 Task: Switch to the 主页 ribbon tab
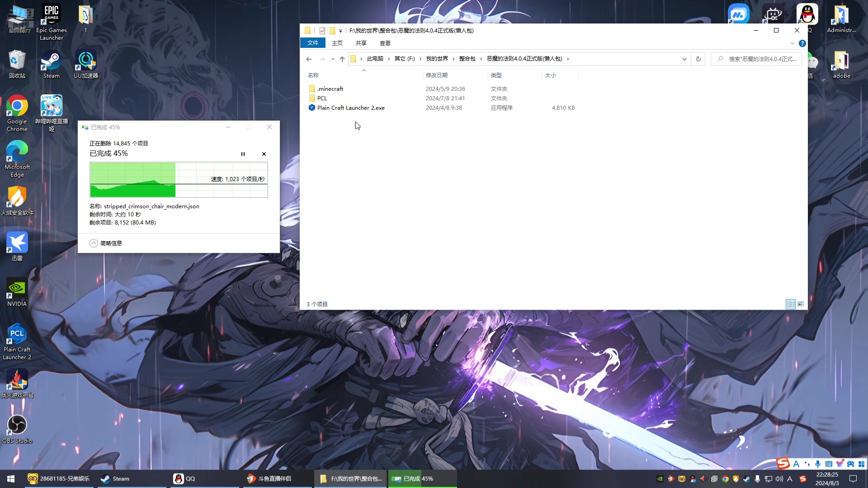337,43
